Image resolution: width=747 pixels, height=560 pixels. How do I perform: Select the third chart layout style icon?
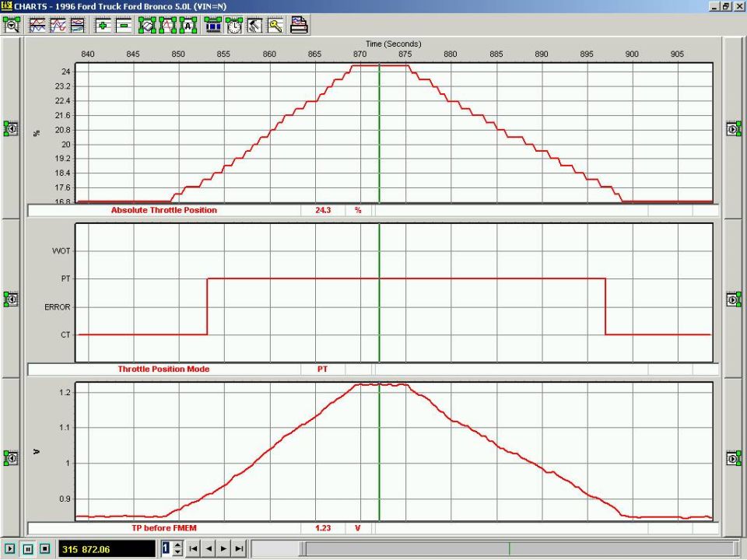click(x=78, y=25)
